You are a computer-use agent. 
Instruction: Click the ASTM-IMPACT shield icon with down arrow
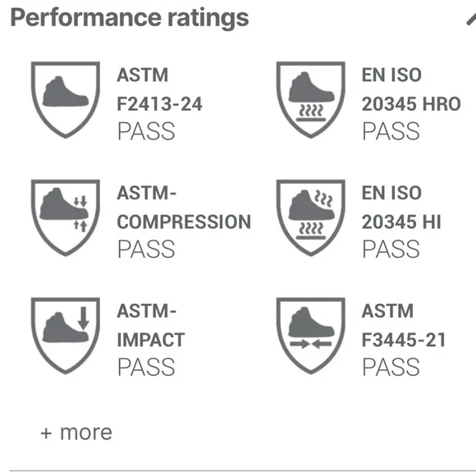pos(66,336)
